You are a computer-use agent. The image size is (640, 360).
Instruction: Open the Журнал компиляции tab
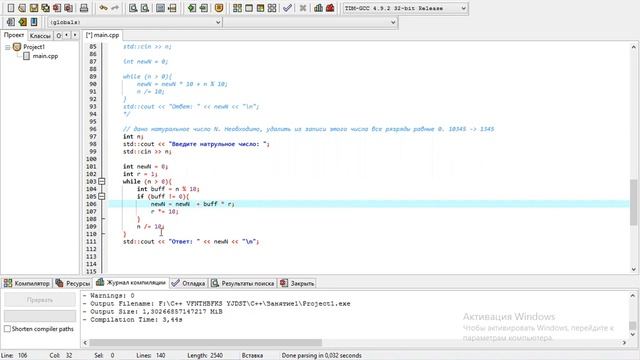coord(131,282)
